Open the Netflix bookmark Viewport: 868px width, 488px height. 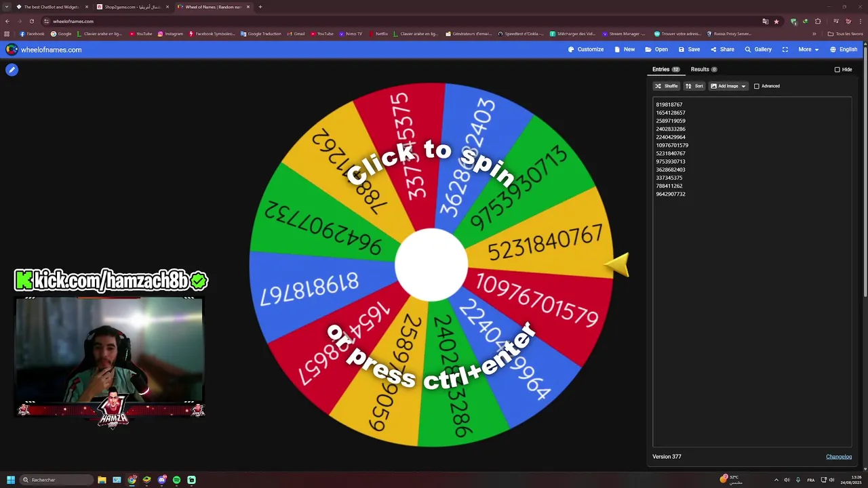coord(378,34)
